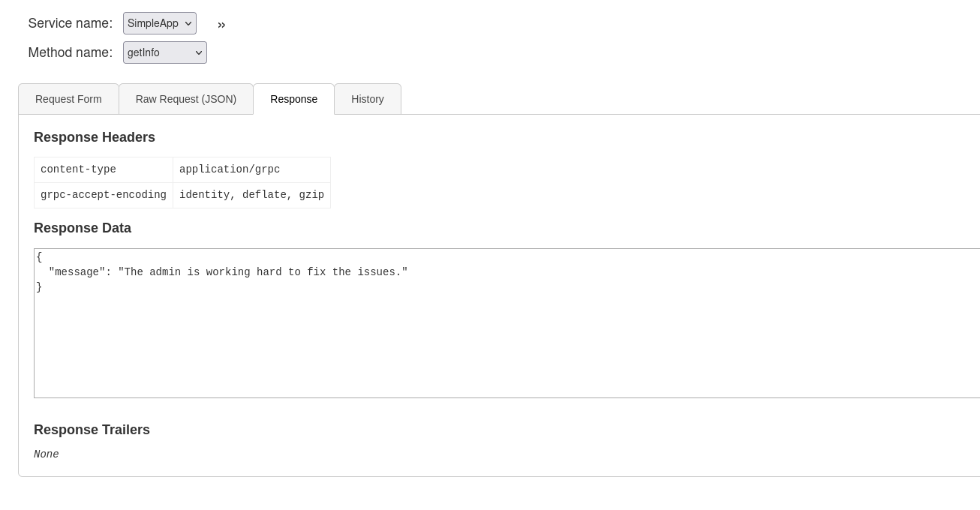Click the Response Headers heading

pos(95,137)
